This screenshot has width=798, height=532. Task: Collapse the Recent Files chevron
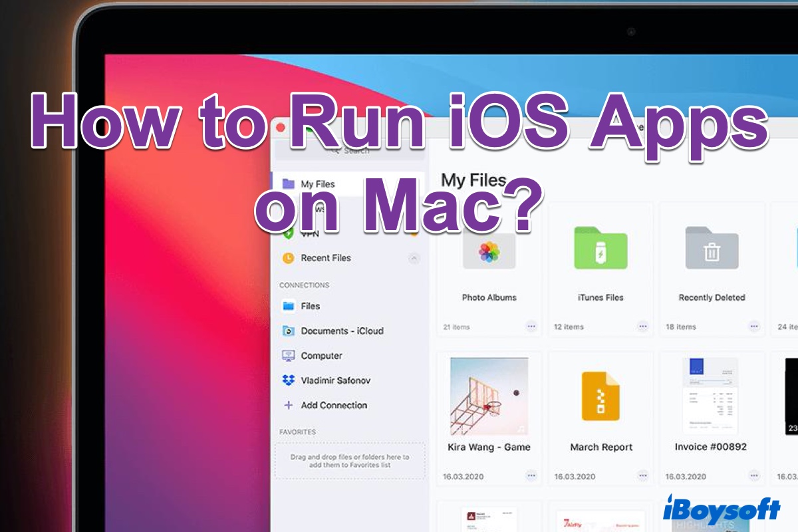(414, 258)
